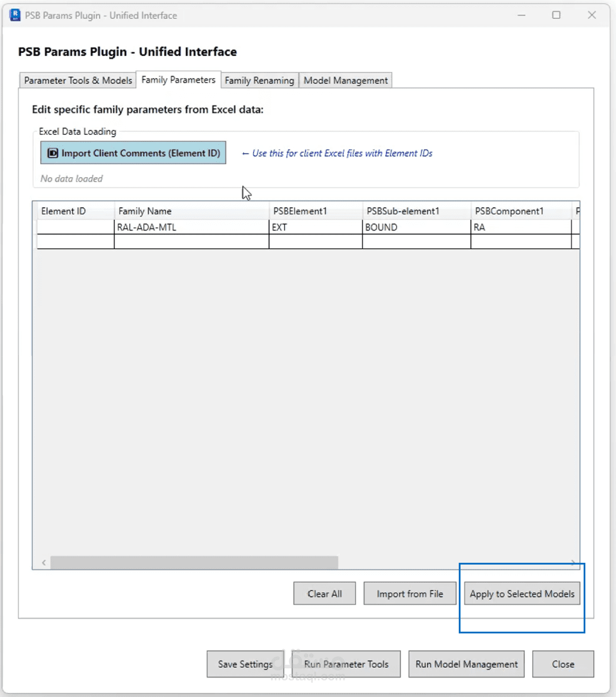The height and width of the screenshot is (697, 616).
Task: Select the RAL-ADA-MTL Family Name cell
Action: tap(192, 227)
